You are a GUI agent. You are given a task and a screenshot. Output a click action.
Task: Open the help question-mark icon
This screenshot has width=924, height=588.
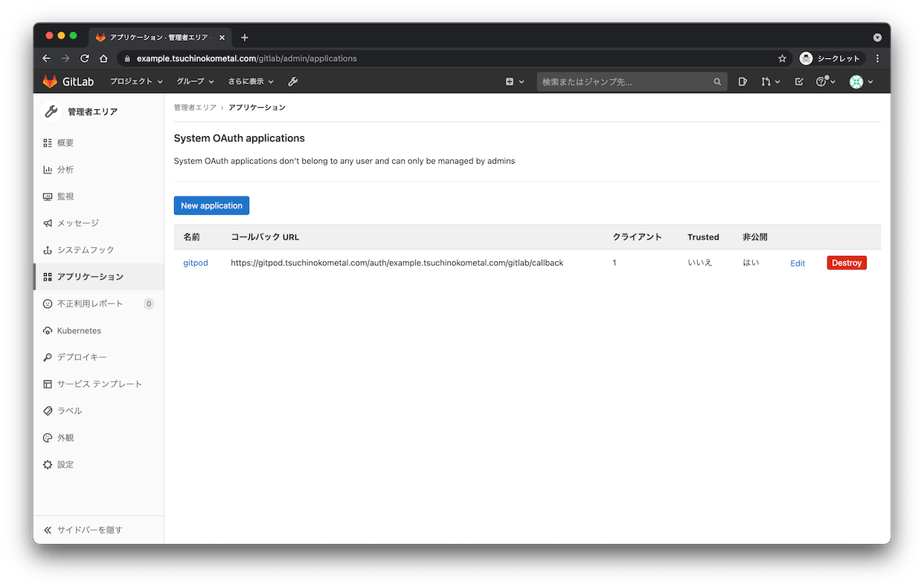point(821,81)
